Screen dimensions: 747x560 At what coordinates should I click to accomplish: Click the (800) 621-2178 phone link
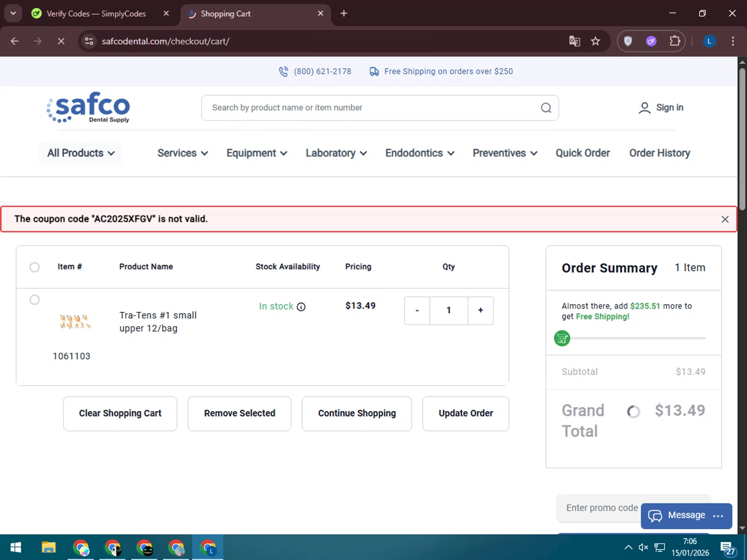pyautogui.click(x=322, y=72)
